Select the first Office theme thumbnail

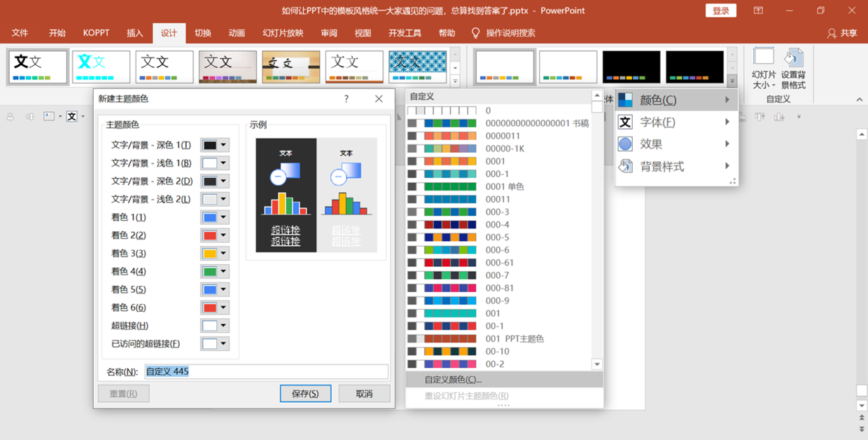tap(38, 67)
